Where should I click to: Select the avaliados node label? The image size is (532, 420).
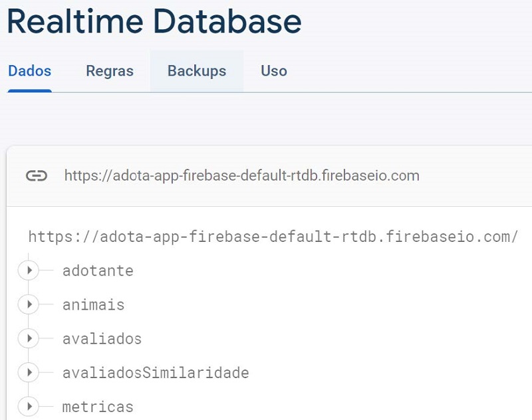coord(102,339)
